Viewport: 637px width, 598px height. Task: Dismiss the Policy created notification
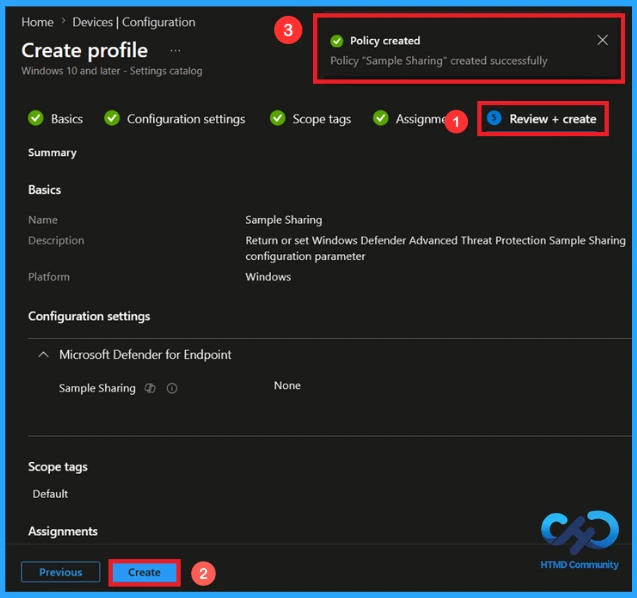[x=602, y=40]
